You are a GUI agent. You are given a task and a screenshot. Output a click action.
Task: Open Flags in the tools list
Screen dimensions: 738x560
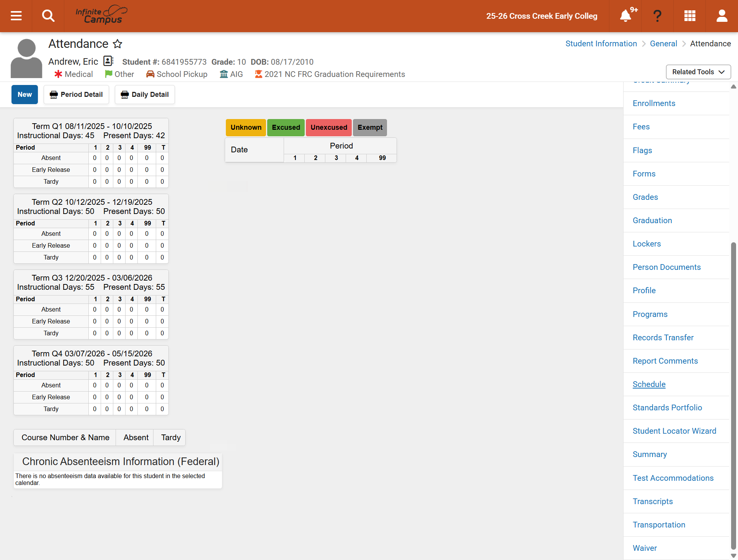tap(642, 150)
